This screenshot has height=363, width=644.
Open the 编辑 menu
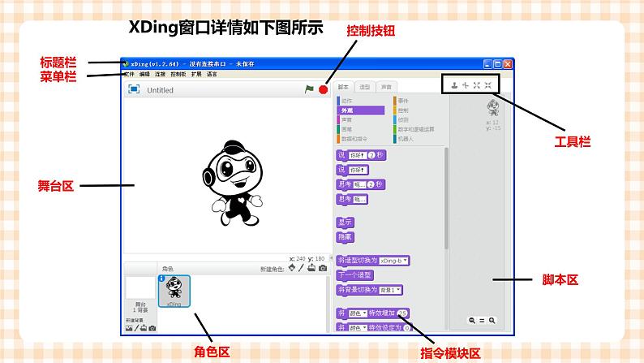click(144, 75)
